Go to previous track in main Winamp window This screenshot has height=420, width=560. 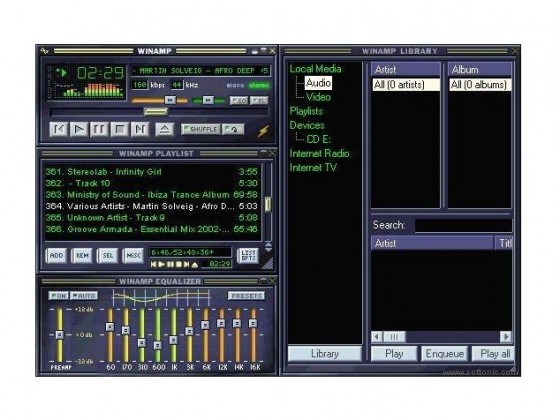point(59,129)
